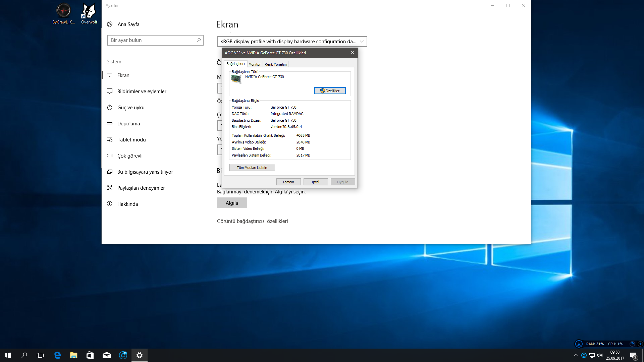Click the Algıla button
Image resolution: width=644 pixels, height=362 pixels.
coord(232,203)
